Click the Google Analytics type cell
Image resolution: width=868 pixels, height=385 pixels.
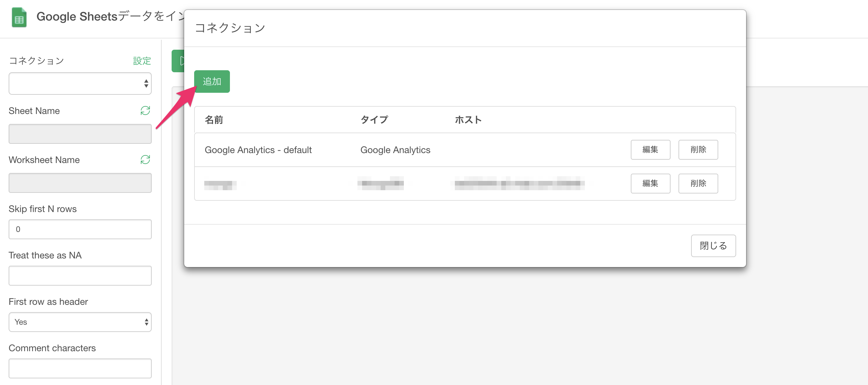[x=395, y=150]
